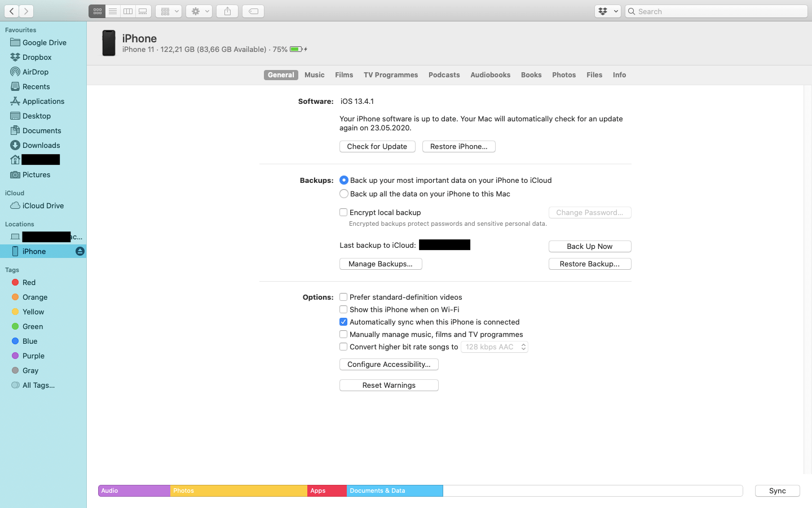Image resolution: width=812 pixels, height=508 pixels.
Task: Click the Back Up Now button
Action: tap(589, 247)
